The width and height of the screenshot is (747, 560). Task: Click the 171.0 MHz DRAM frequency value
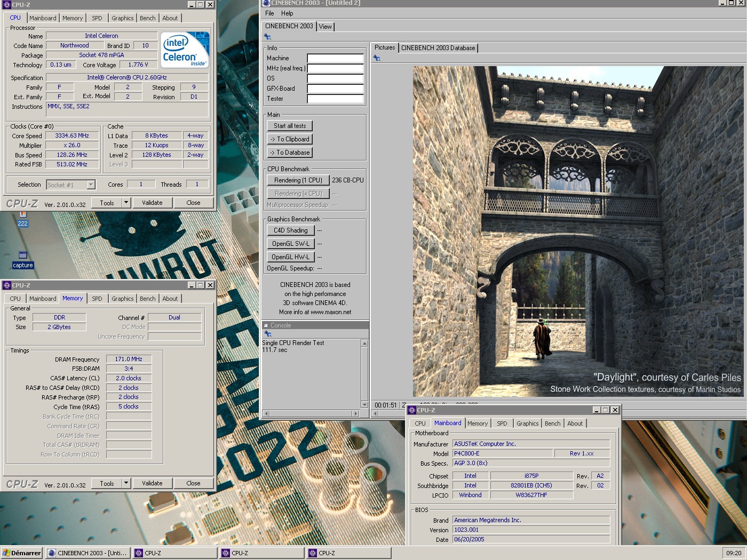(x=129, y=359)
